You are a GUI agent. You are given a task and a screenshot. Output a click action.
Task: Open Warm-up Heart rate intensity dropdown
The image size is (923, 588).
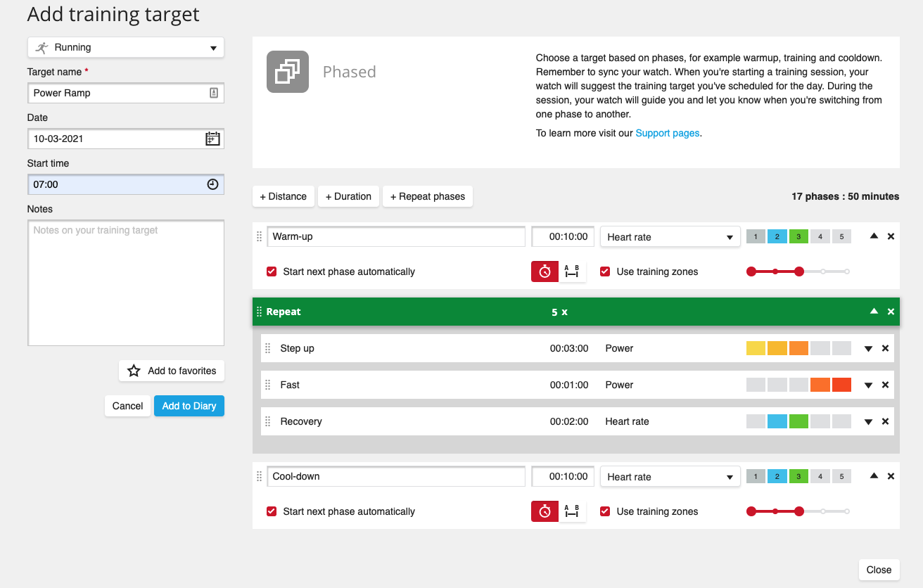pos(670,237)
